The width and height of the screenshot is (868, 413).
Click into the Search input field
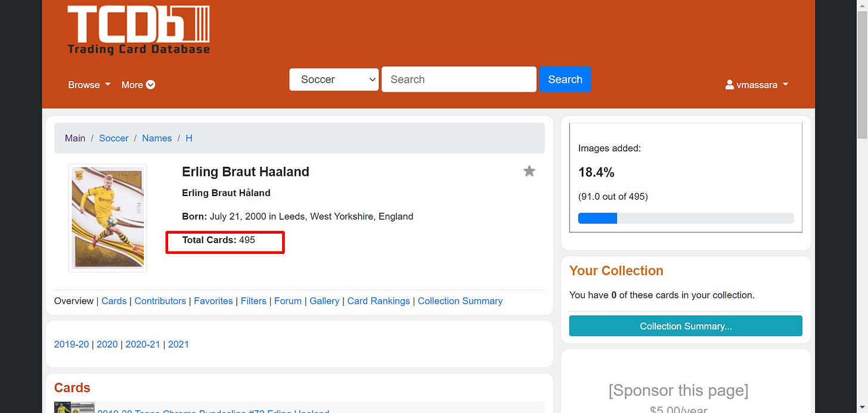(459, 79)
